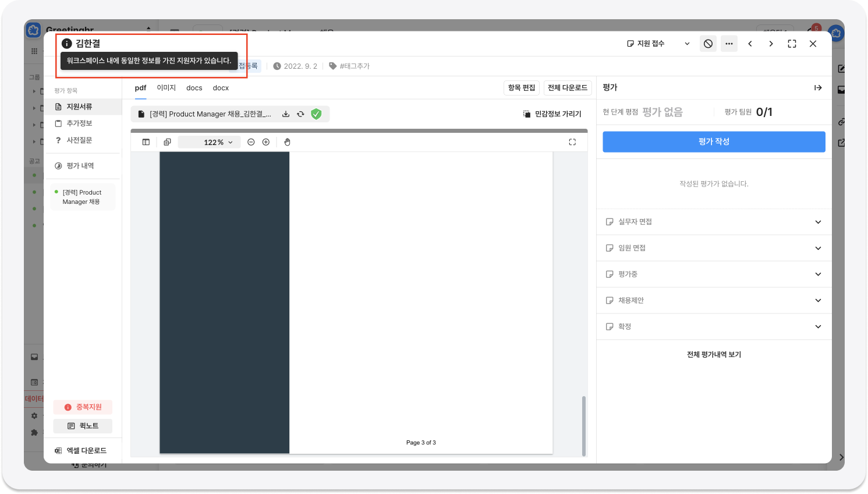Click the page layout copy icon
The image size is (868, 494).
click(167, 142)
